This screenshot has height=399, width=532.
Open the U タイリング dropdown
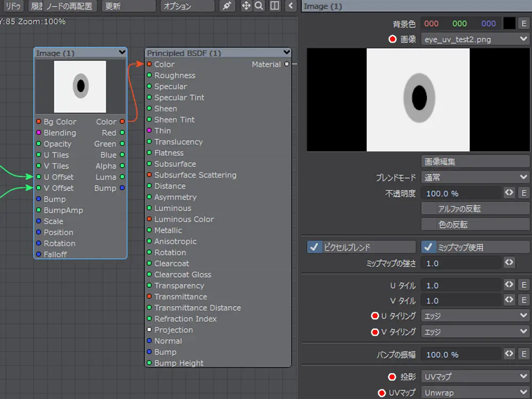(x=475, y=316)
